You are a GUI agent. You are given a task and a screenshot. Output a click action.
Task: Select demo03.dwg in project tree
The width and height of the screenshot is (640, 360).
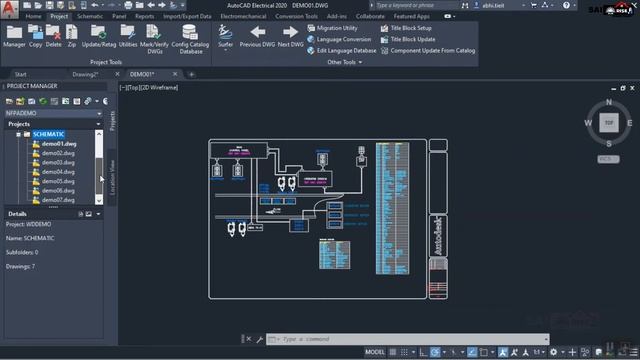point(58,162)
